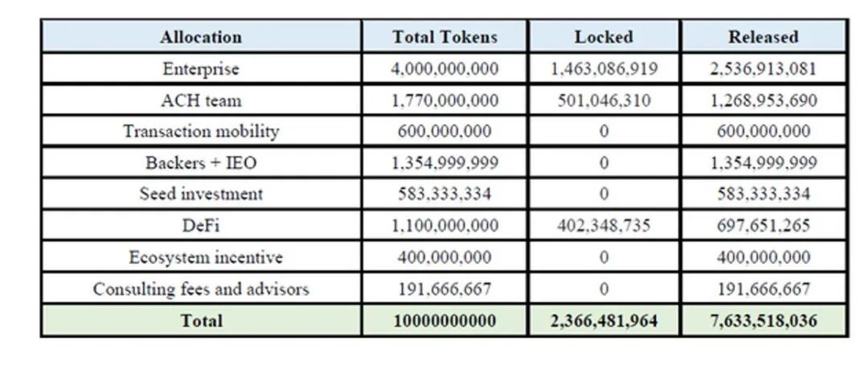Click DeFi locked value 402,348,735
The image size is (868, 371).
604,226
